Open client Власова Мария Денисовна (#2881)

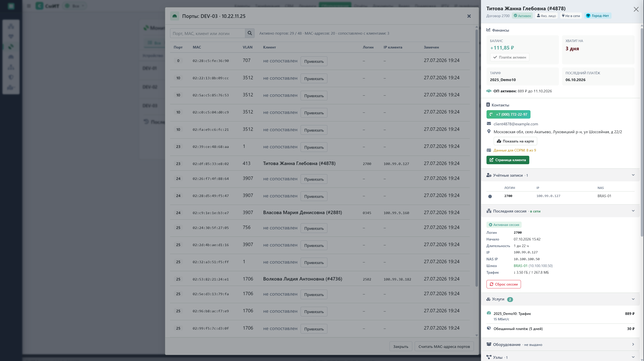[x=302, y=212]
